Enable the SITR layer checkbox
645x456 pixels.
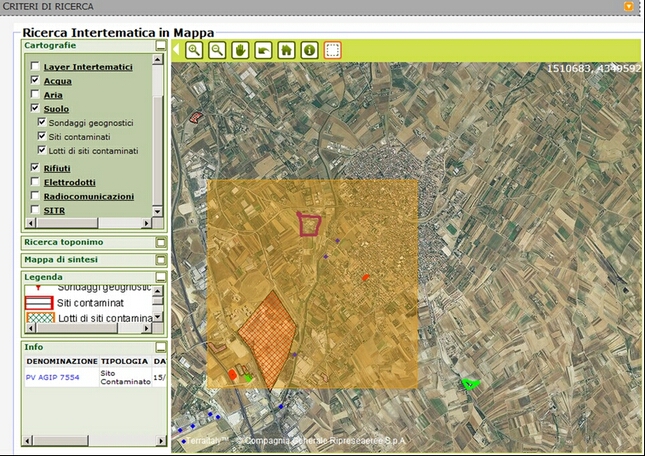click(x=35, y=209)
